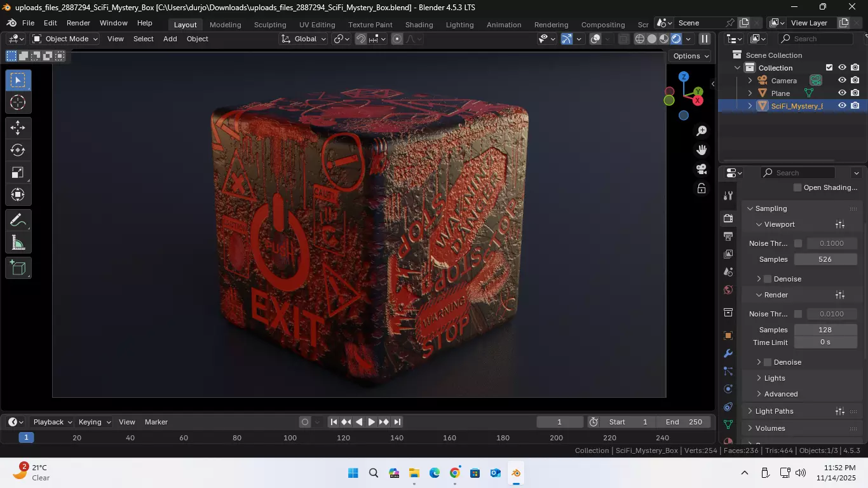The image size is (868, 488).
Task: Toggle Camera visibility eye in outliner
Action: (x=842, y=81)
